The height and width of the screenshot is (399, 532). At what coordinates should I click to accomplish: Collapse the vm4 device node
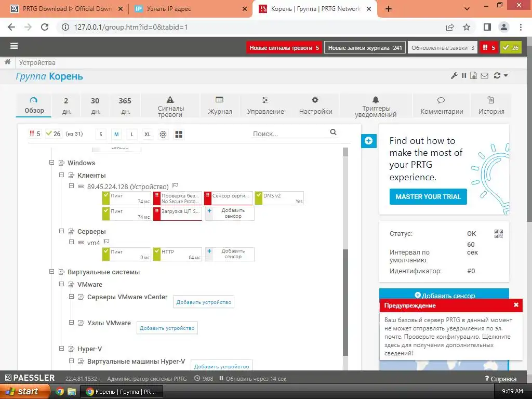point(71,242)
